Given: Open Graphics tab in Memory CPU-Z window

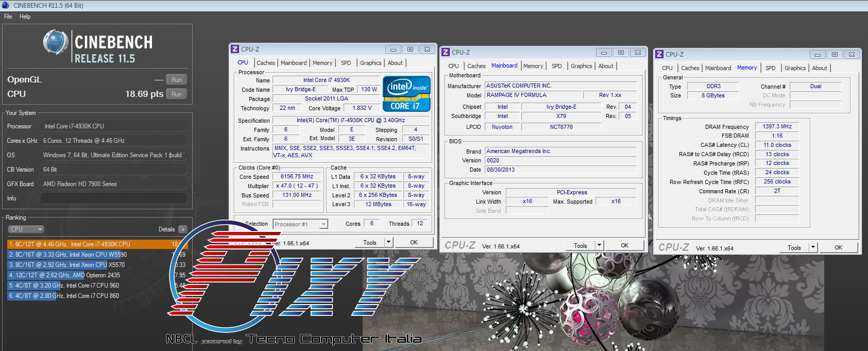Looking at the screenshot, I should click(x=795, y=68).
